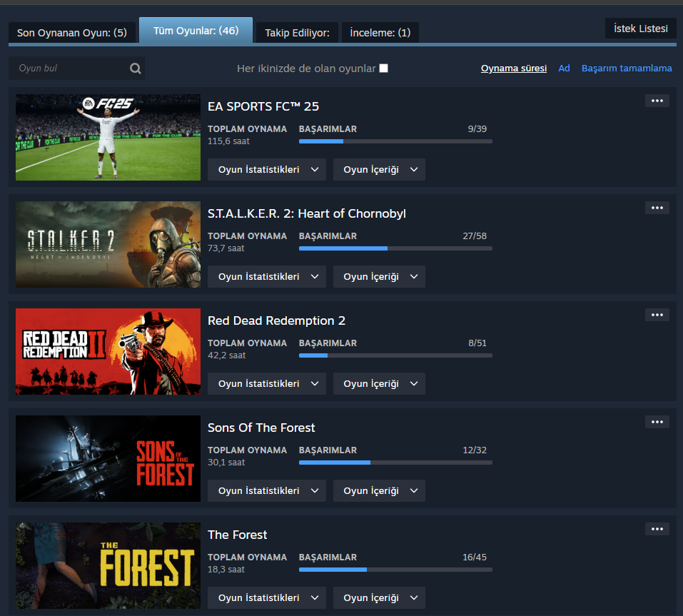The height and width of the screenshot is (616, 683).
Task: Open the three-dot menu for The Forest
Action: pyautogui.click(x=657, y=529)
